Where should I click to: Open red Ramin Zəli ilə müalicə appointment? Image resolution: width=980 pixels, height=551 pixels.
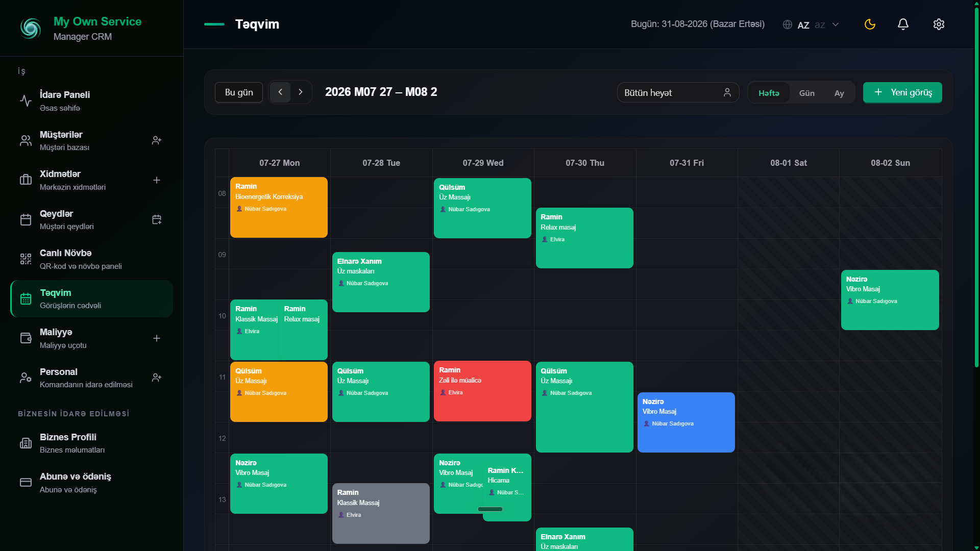point(482,391)
